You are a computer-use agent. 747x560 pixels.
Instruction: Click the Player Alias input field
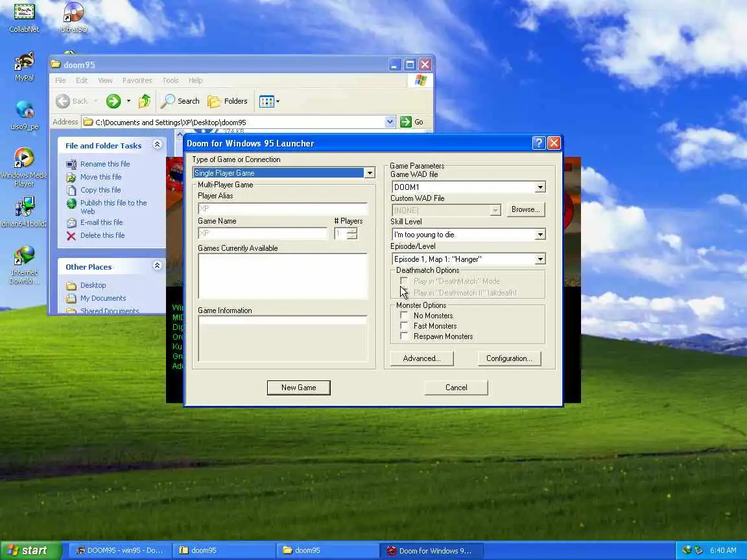point(283,209)
